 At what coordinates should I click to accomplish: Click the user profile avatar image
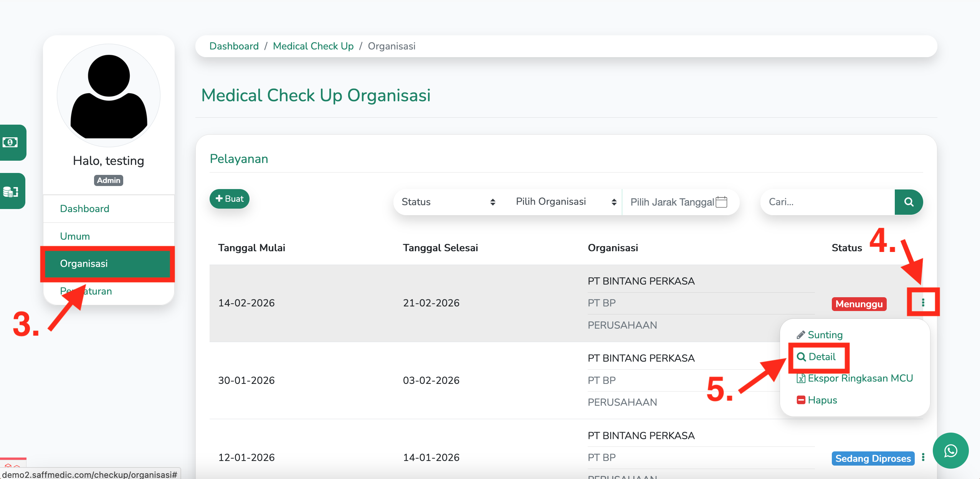pyautogui.click(x=109, y=96)
